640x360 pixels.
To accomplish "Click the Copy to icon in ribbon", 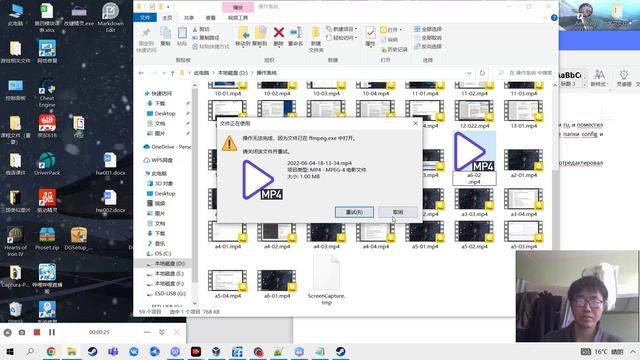I will 260,33.
